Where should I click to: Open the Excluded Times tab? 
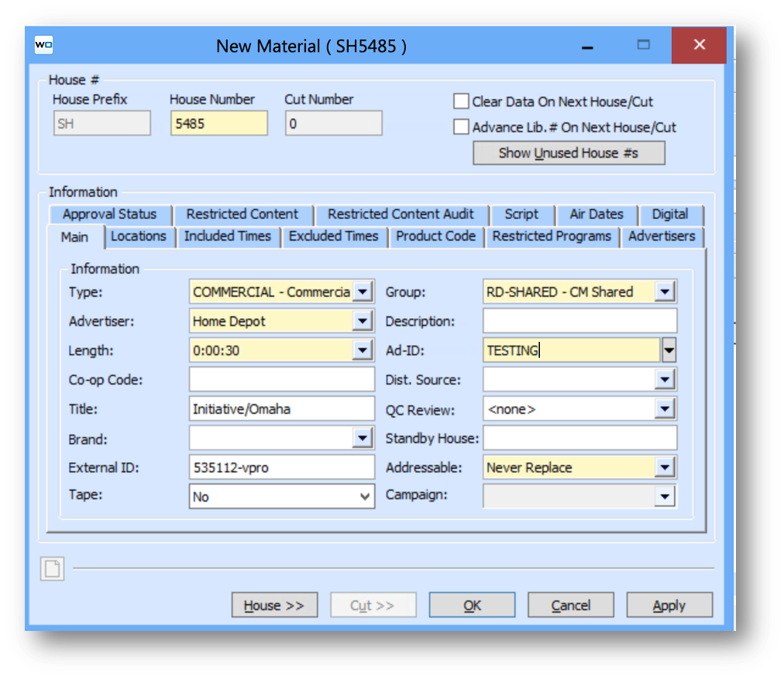tap(333, 236)
